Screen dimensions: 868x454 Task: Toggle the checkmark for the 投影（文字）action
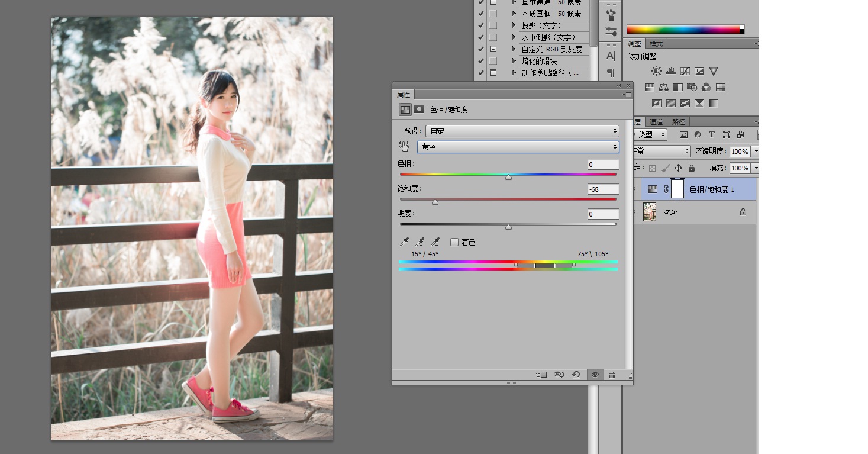tap(480, 25)
